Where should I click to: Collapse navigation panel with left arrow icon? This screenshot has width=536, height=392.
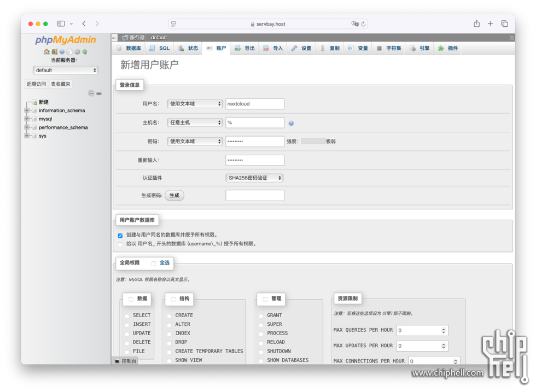click(x=114, y=38)
